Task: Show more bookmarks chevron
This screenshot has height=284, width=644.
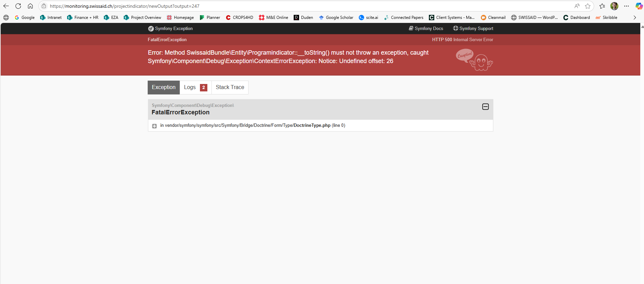Action: click(x=635, y=18)
